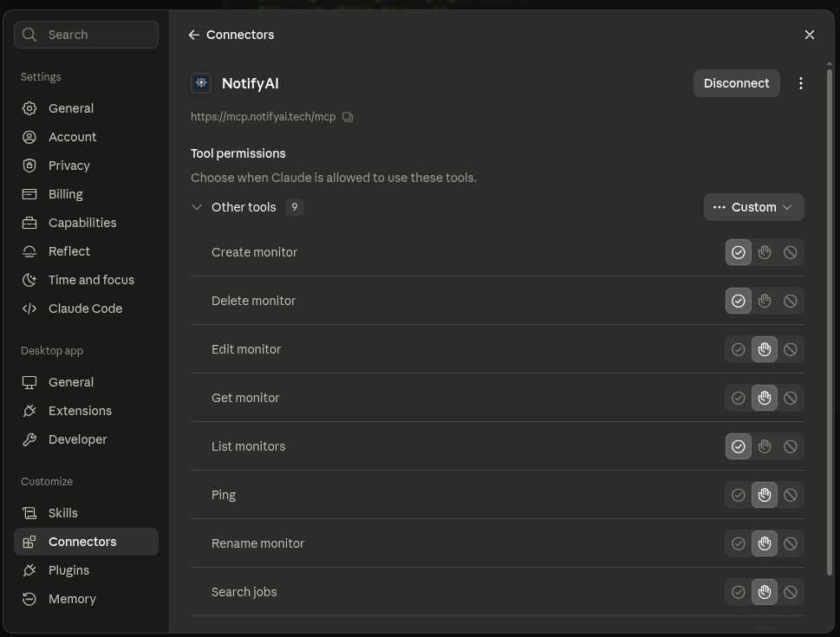Image resolution: width=840 pixels, height=637 pixels.
Task: Select Connectors in the sidebar
Action: click(x=86, y=542)
